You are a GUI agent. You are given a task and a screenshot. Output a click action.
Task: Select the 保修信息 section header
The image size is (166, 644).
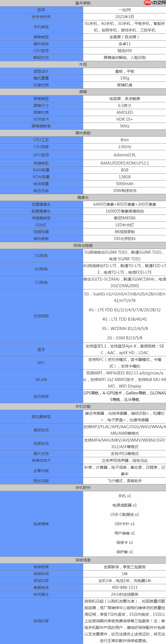coord(83,560)
